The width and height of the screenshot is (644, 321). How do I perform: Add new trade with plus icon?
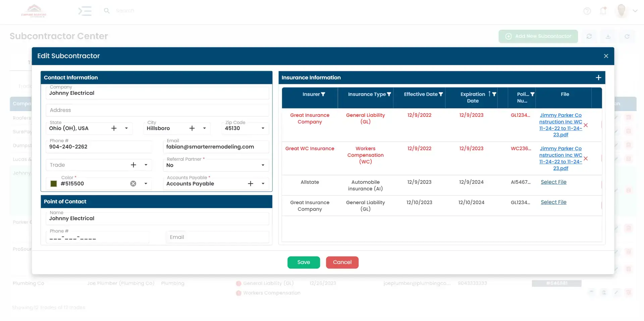click(133, 165)
